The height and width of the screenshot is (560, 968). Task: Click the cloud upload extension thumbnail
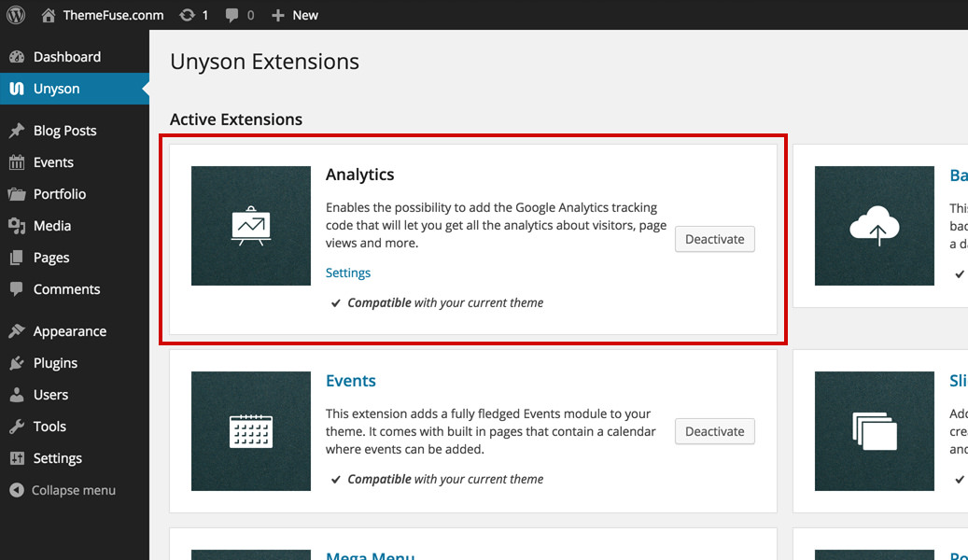(874, 225)
